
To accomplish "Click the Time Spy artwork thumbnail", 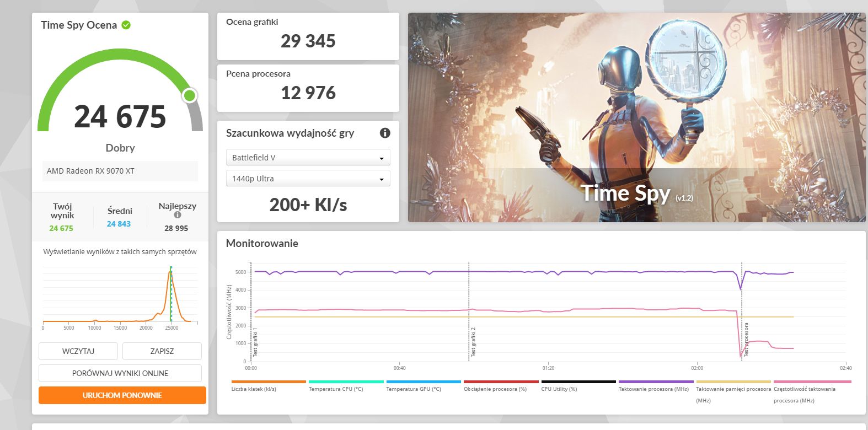I will [637, 117].
